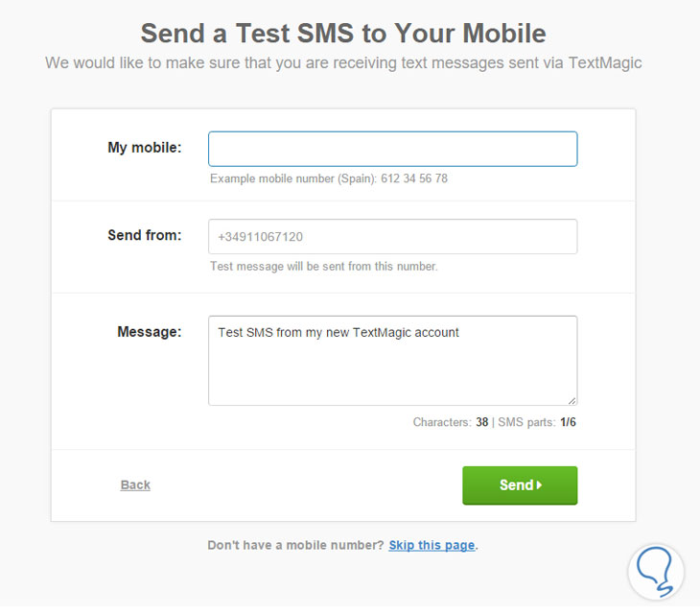Click the My mobile number input field
The height and width of the screenshot is (615, 700).
click(392, 149)
